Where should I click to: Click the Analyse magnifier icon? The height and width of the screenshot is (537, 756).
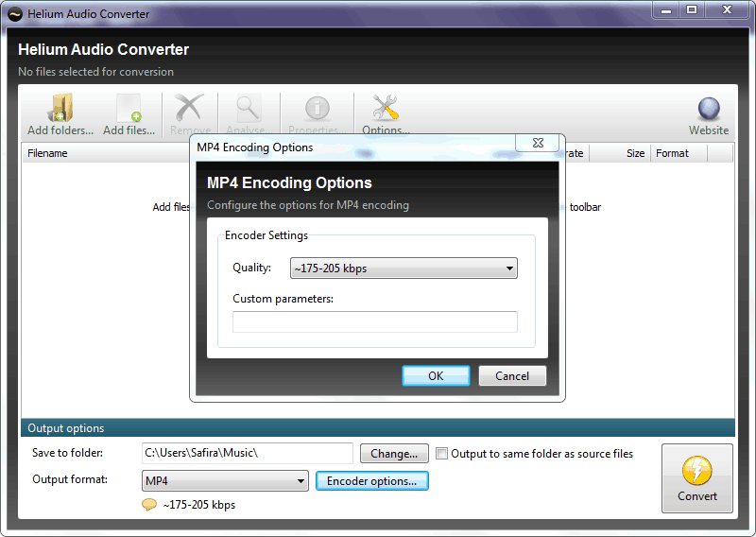pos(248,109)
